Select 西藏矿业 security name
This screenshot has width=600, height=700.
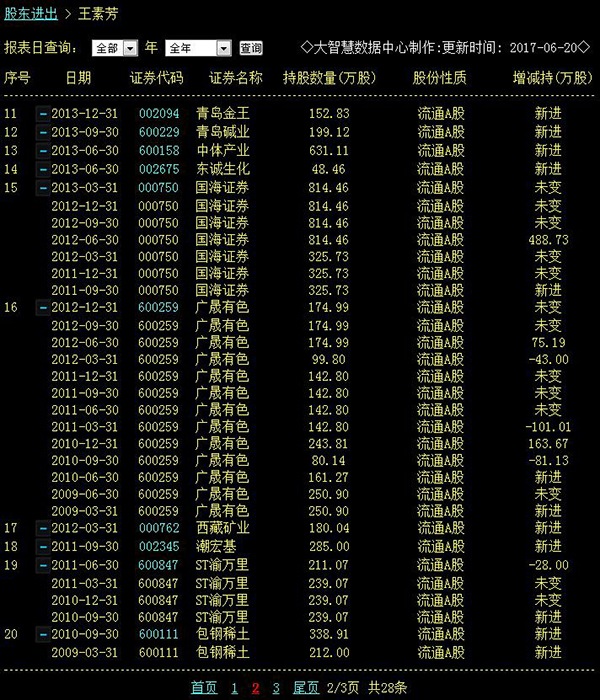pos(223,529)
